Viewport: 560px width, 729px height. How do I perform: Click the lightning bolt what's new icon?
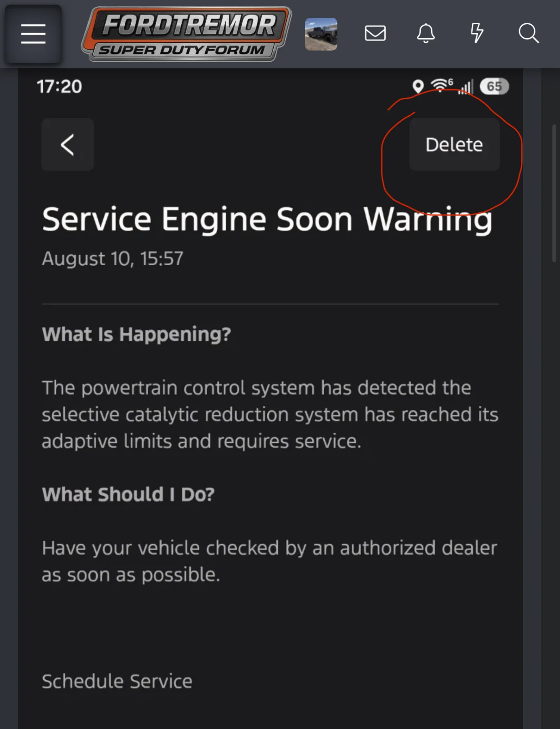coord(477,33)
